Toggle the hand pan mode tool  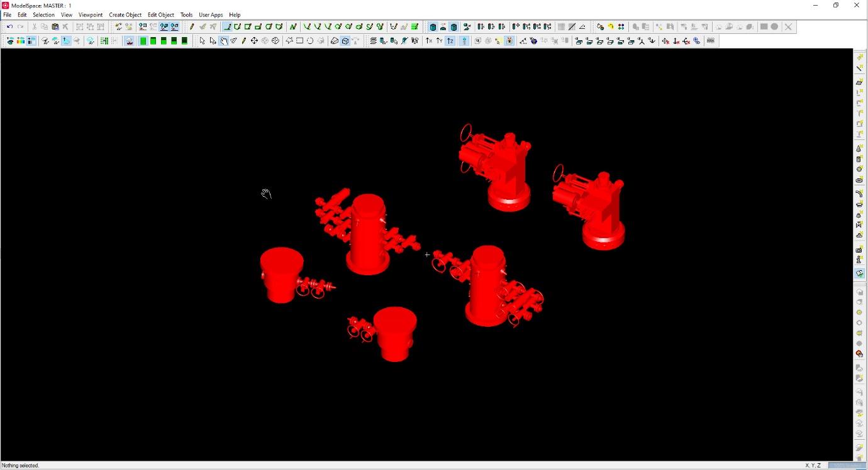[223, 41]
